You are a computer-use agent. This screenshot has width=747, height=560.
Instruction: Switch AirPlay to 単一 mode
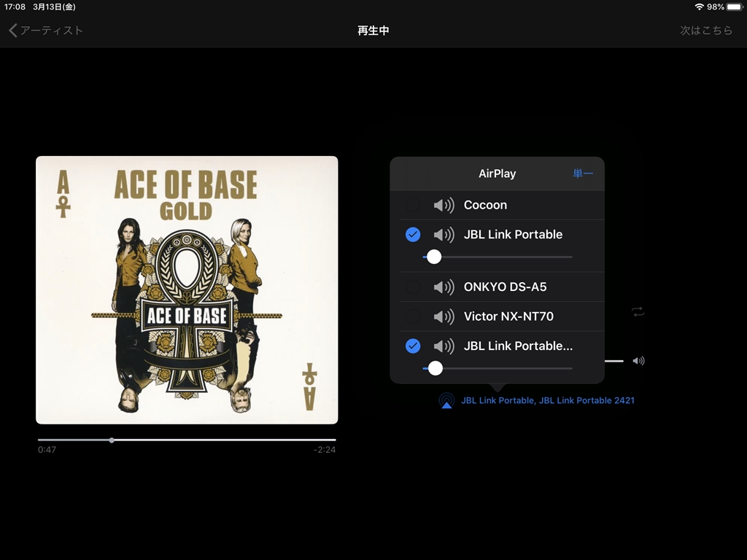click(583, 174)
